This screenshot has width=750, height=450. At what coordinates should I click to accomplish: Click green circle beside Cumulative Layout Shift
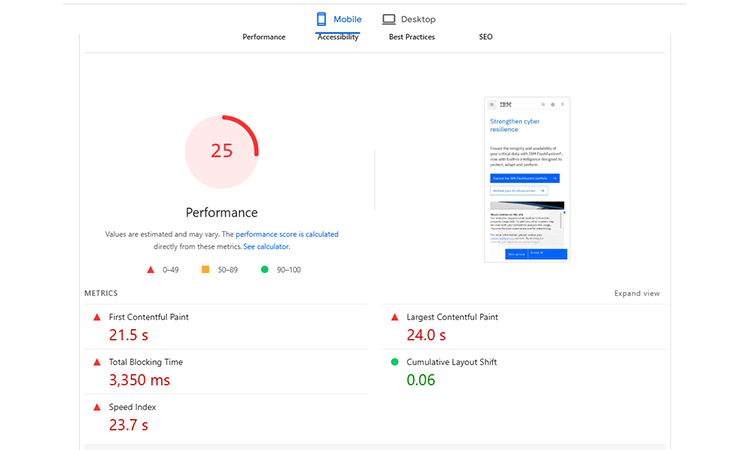(394, 362)
